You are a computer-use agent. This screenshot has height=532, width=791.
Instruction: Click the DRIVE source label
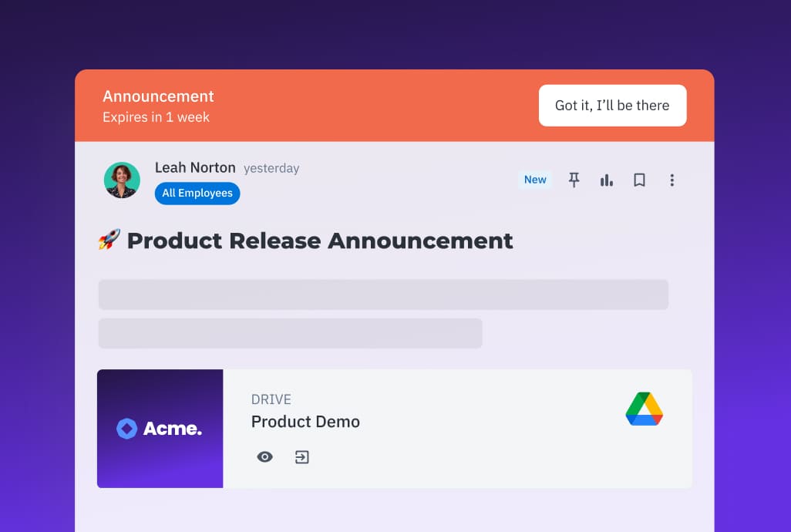click(x=271, y=399)
